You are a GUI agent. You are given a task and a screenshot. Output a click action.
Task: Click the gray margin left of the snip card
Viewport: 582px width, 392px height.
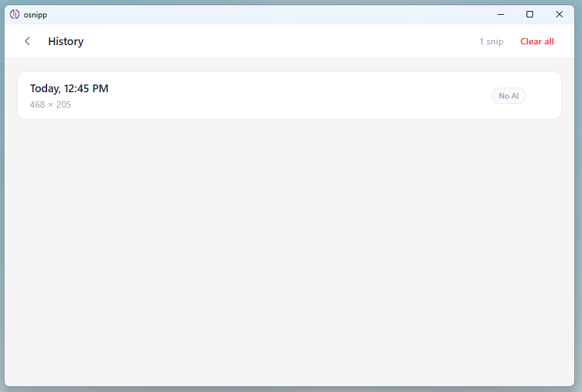[x=10, y=95]
